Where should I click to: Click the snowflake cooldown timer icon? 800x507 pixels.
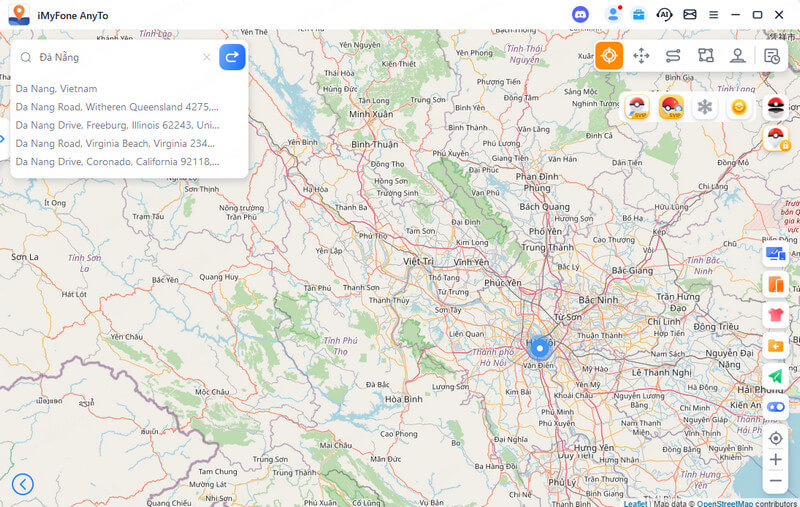coord(705,107)
